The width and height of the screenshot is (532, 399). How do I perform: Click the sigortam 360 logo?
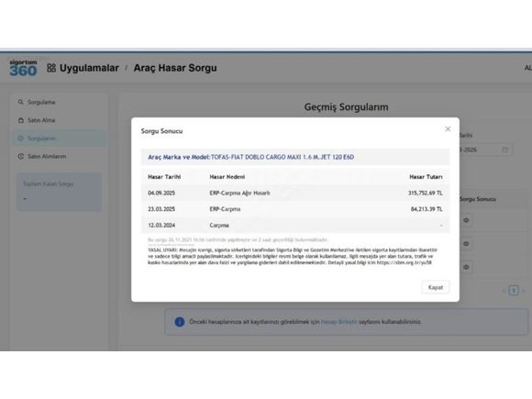[23, 68]
